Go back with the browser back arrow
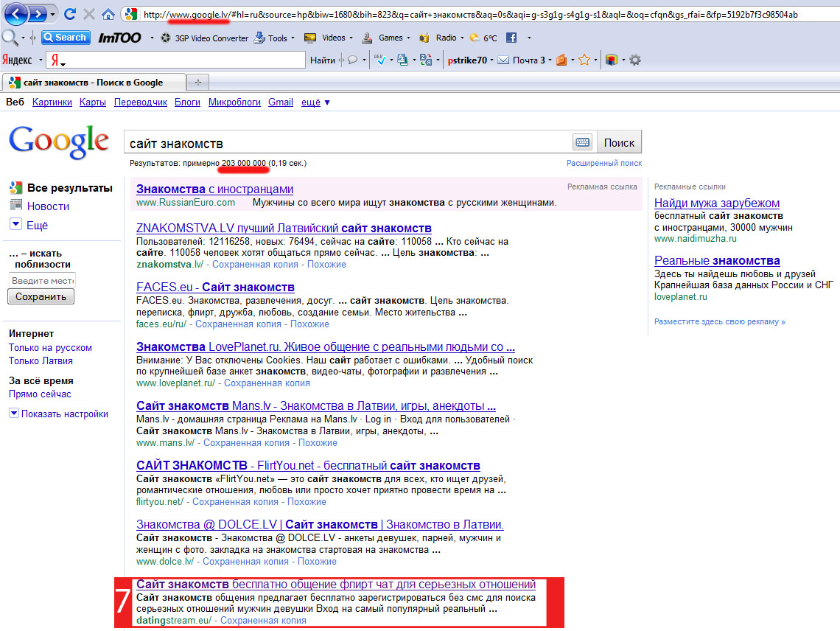Screen dimensions: 840x631 tap(15, 13)
